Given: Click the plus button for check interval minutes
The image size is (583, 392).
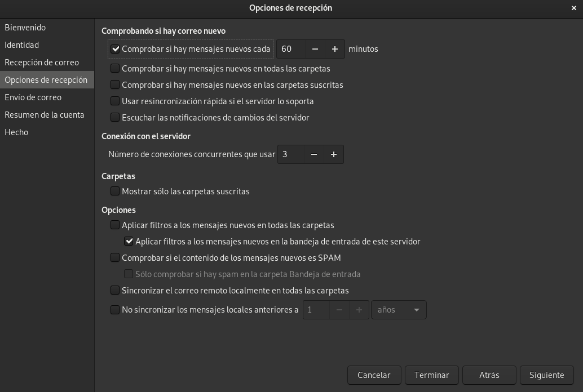Looking at the screenshot, I should click(x=335, y=49).
